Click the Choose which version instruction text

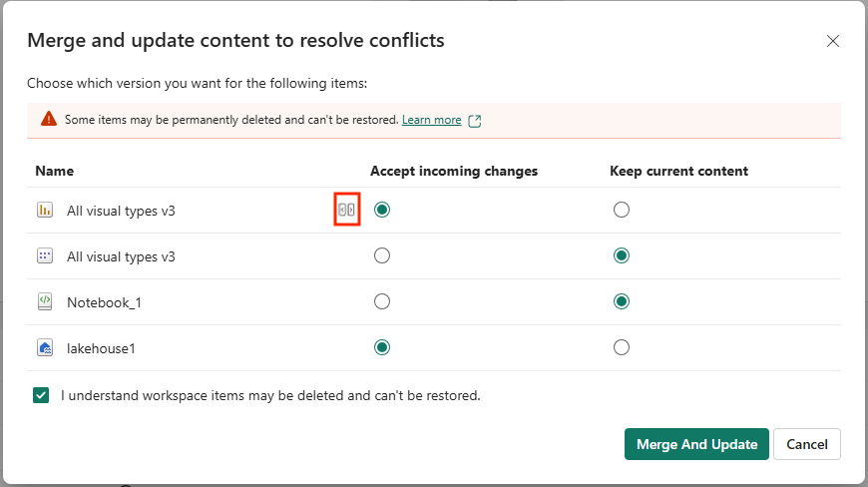pos(198,84)
